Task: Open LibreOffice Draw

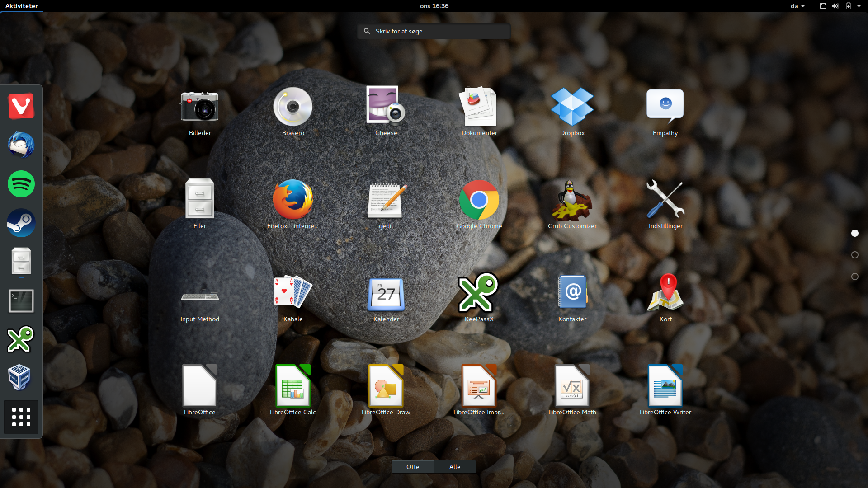Action: pos(386,391)
